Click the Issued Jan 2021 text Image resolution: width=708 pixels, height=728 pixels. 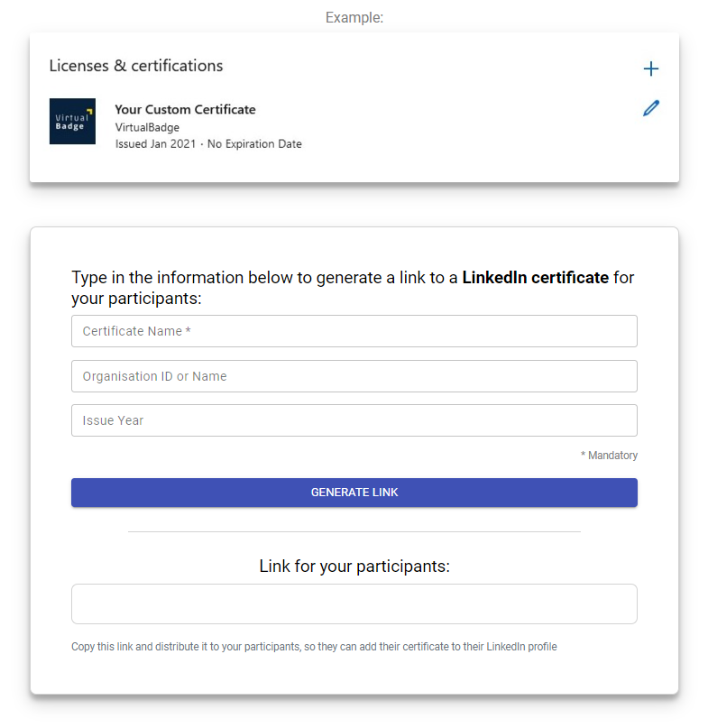tap(155, 144)
